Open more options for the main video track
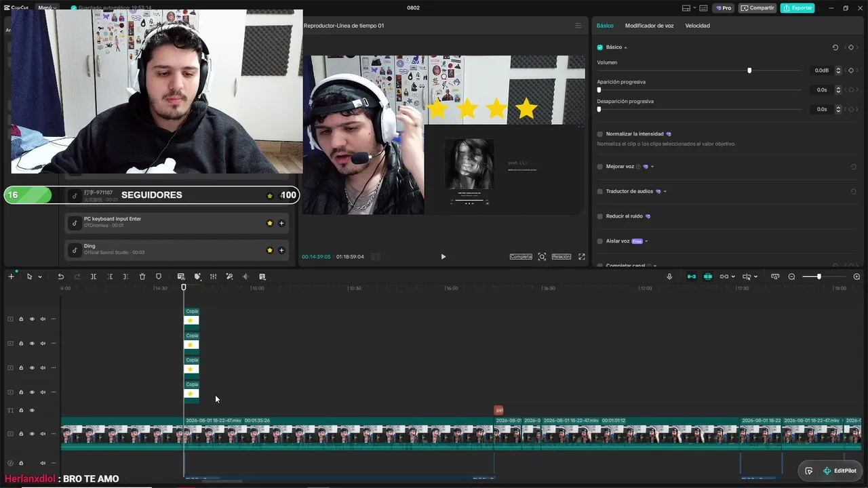 click(x=54, y=433)
